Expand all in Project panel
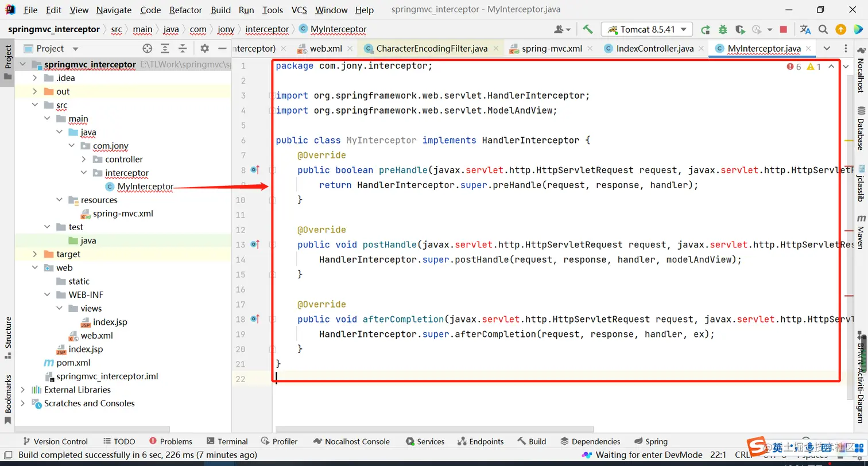 165,48
